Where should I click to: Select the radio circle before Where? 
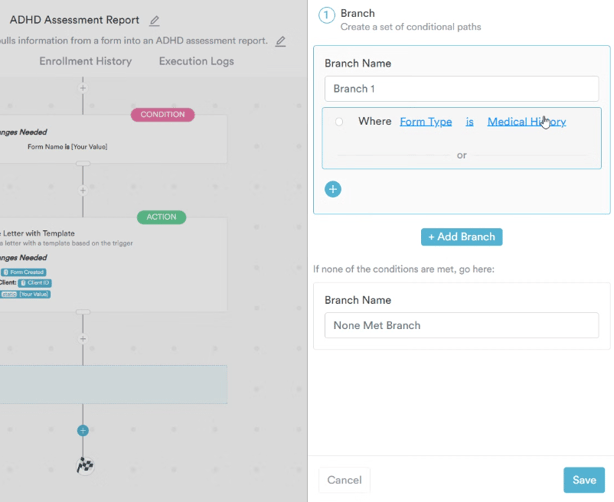[x=339, y=122]
